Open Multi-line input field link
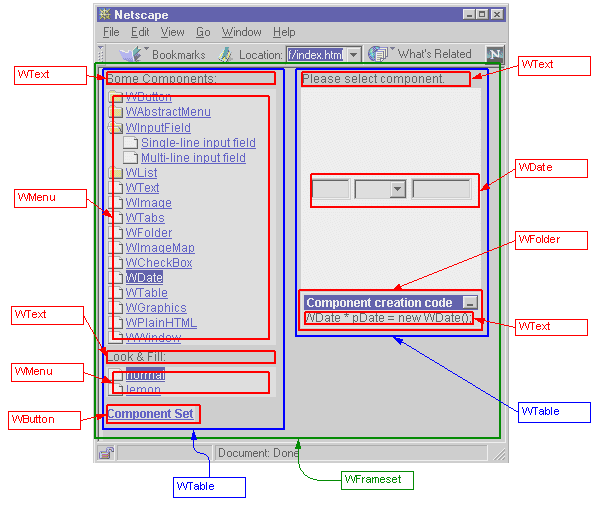596x505 pixels. 193,158
